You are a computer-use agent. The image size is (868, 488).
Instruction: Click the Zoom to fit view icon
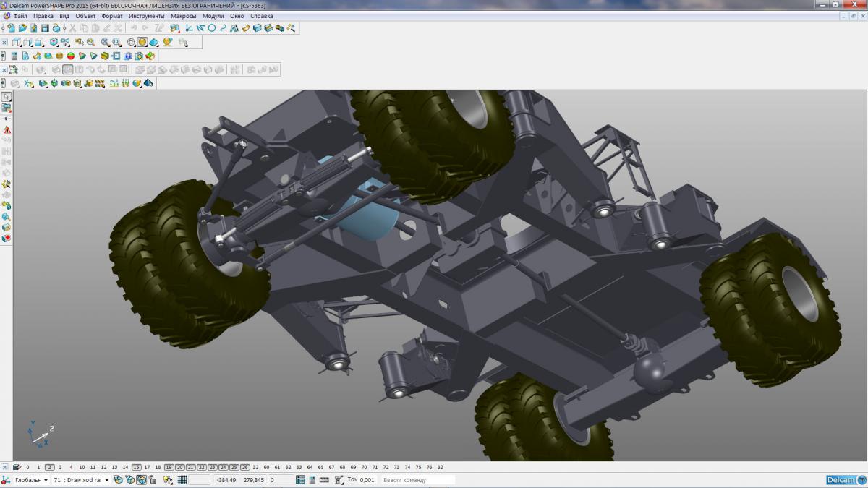coord(105,42)
